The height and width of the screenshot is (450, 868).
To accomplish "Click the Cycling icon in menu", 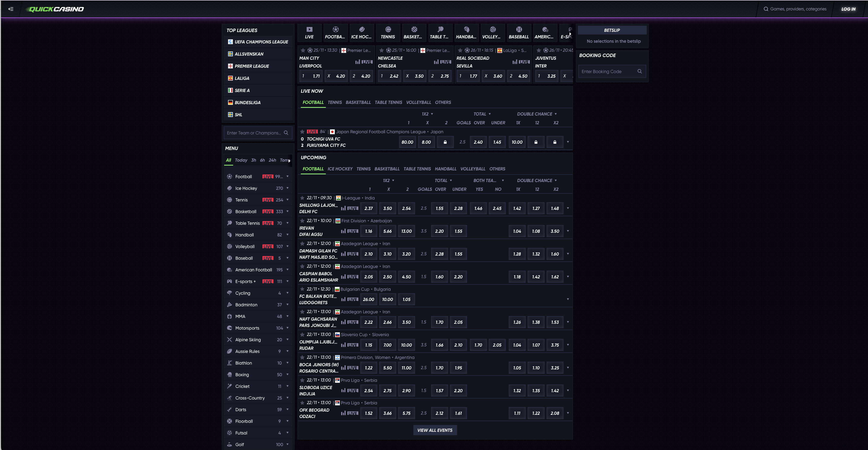I will point(230,293).
